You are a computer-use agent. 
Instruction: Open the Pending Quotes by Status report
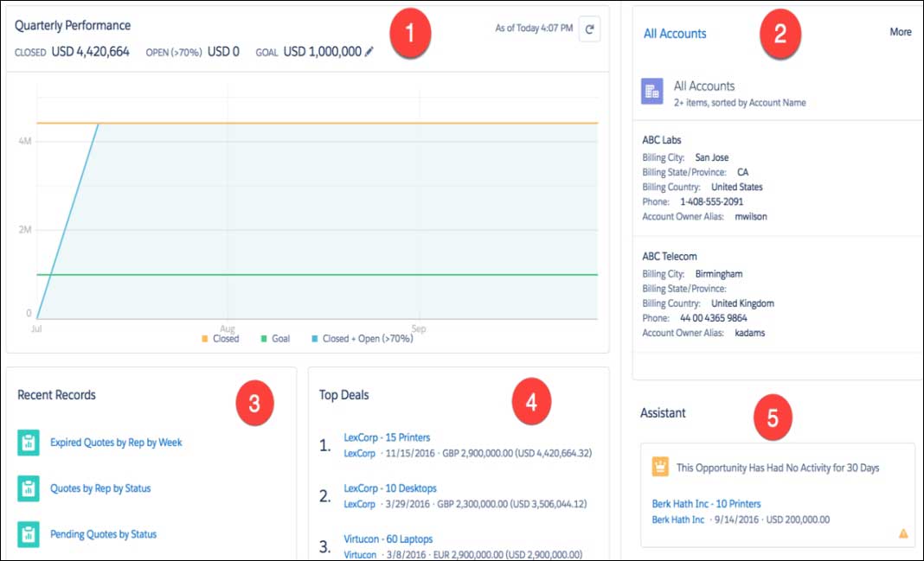(x=103, y=534)
